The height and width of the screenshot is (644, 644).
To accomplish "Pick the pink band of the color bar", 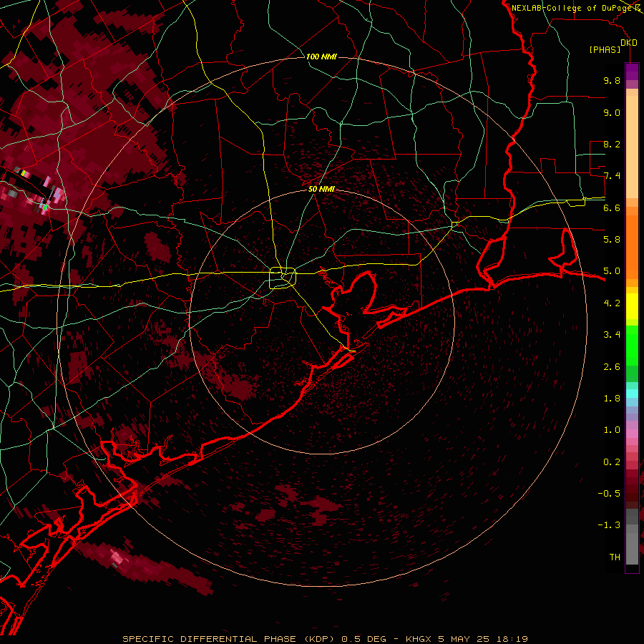I will tap(632, 434).
